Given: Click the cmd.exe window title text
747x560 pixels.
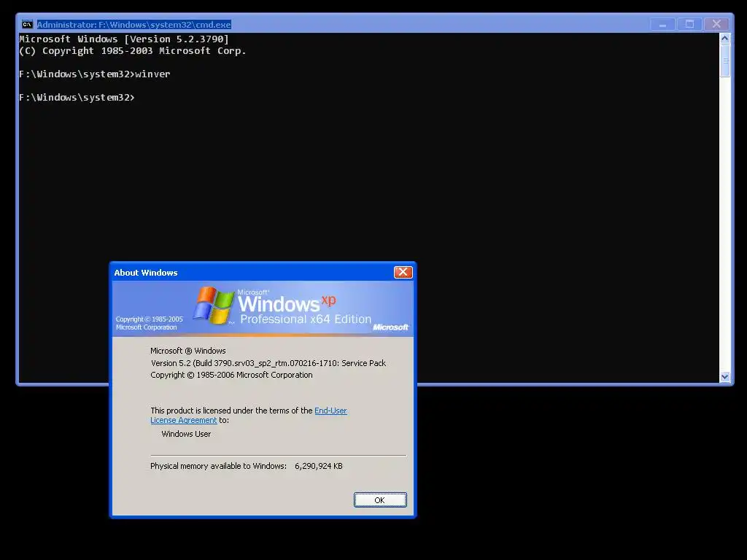Looking at the screenshot, I should (134, 25).
